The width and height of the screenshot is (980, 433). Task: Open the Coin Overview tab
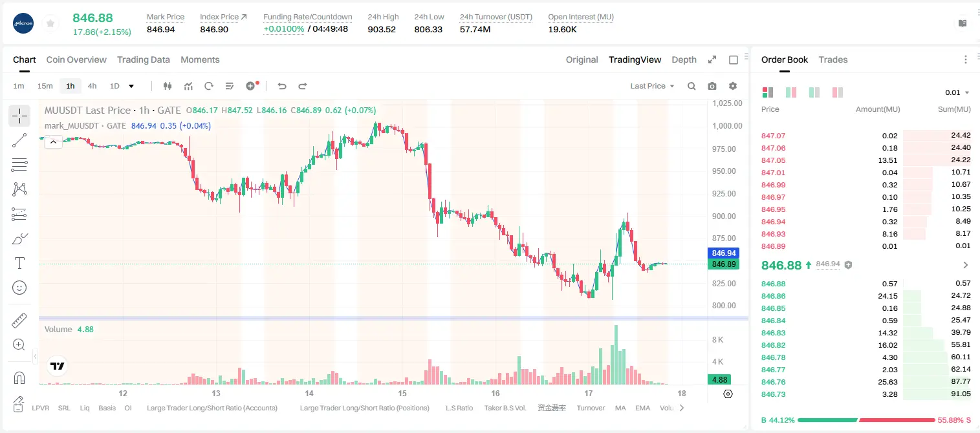pos(76,59)
